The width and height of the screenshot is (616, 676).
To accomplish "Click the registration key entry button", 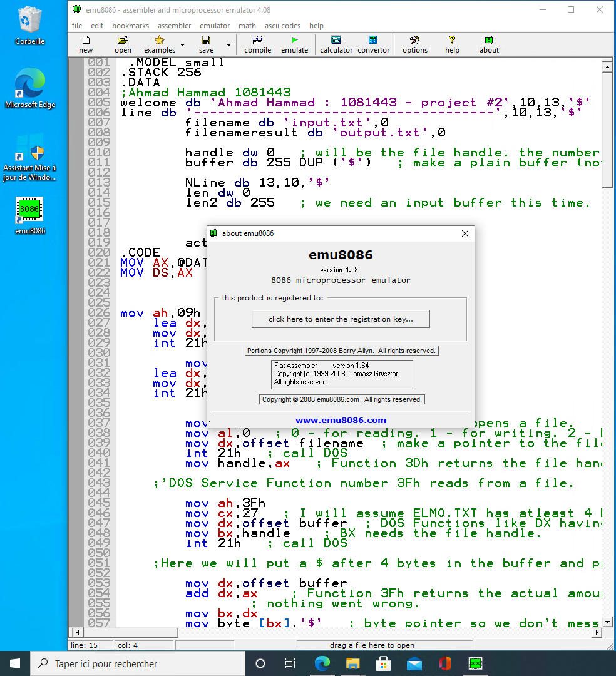I will [341, 319].
